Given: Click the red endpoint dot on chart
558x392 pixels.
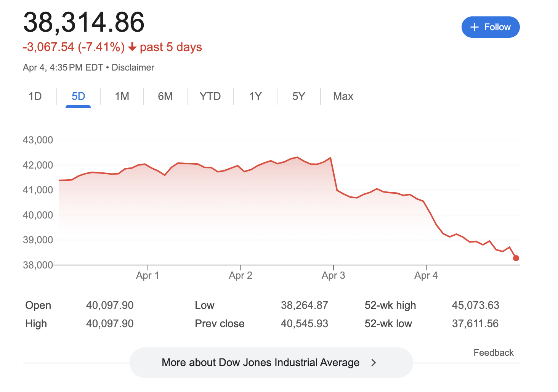Looking at the screenshot, I should click(516, 258).
